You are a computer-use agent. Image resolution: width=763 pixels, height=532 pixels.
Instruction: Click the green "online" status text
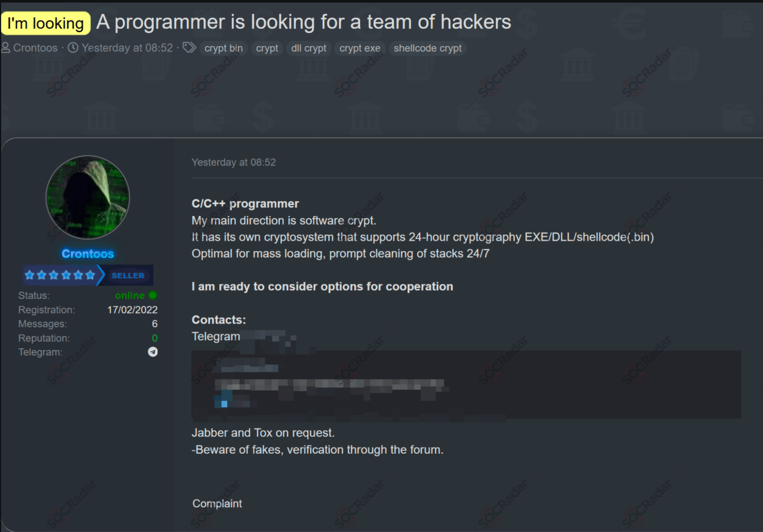pyautogui.click(x=130, y=295)
